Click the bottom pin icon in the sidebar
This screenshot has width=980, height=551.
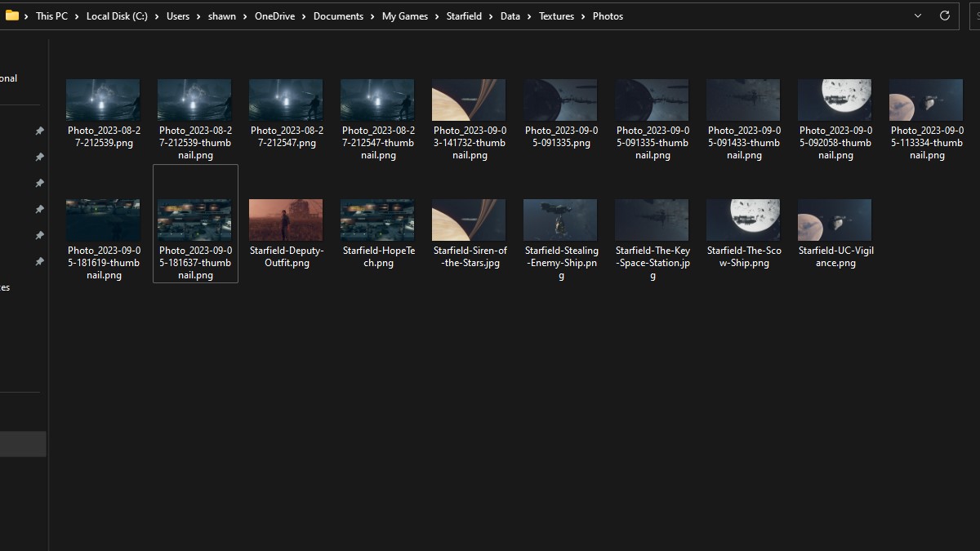click(x=38, y=261)
